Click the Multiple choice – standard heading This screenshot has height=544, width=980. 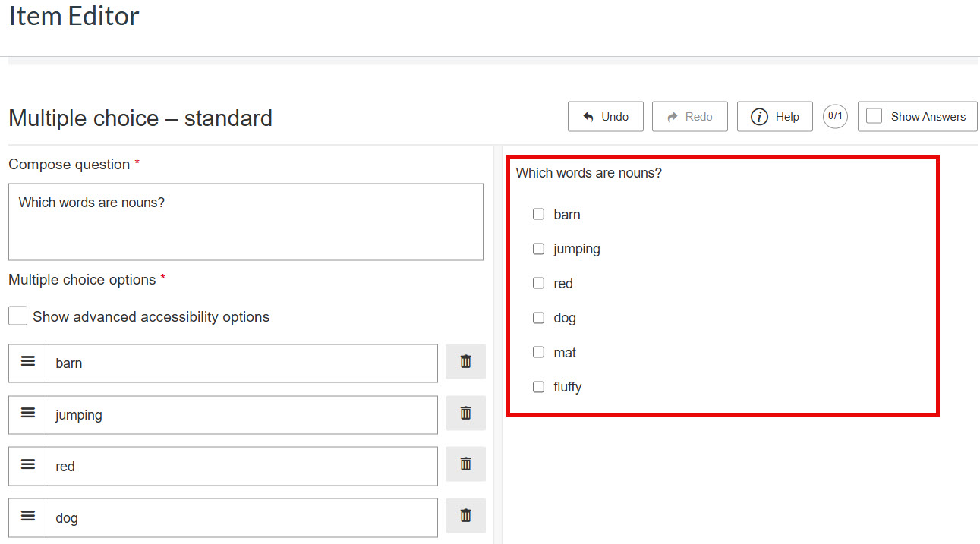click(x=140, y=118)
